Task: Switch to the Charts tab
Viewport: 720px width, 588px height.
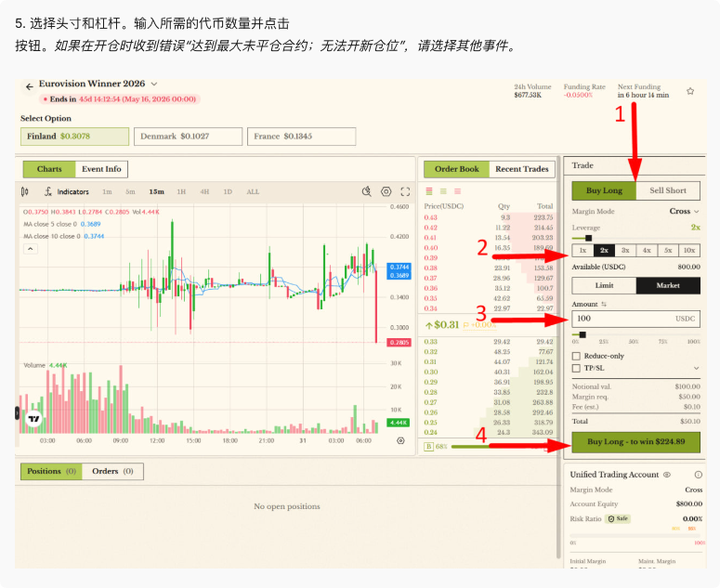Action: coord(49,169)
